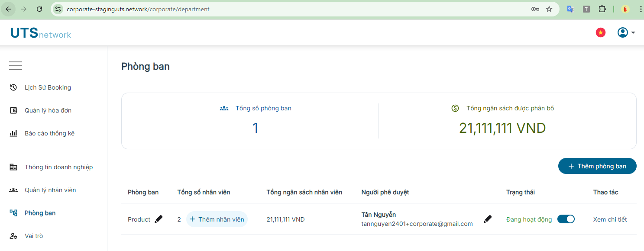Screen dimensions: 644x251
Task: Open the browser extensions puzzle icon
Action: (x=602, y=9)
